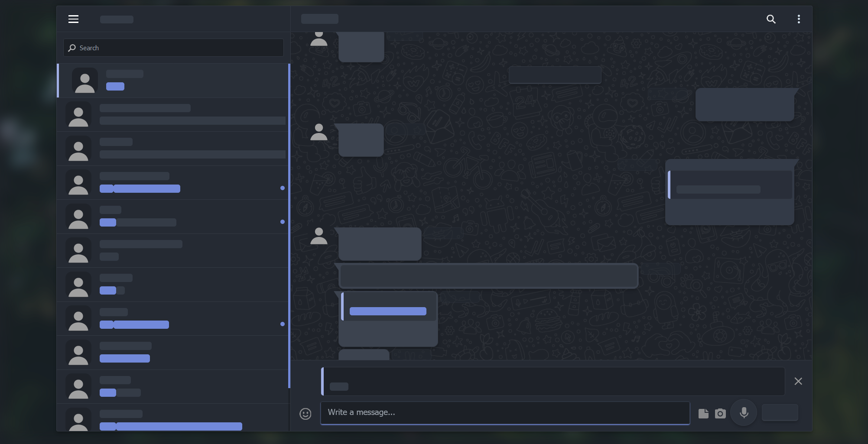This screenshot has width=868, height=444.
Task: Open chat info from header title
Action: tap(320, 19)
